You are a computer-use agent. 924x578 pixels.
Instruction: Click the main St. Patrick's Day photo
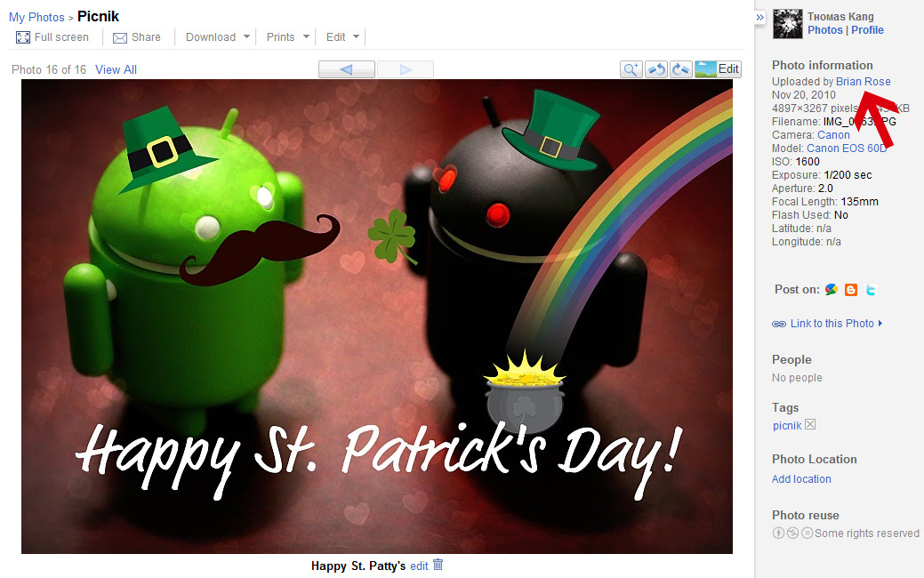[377, 317]
